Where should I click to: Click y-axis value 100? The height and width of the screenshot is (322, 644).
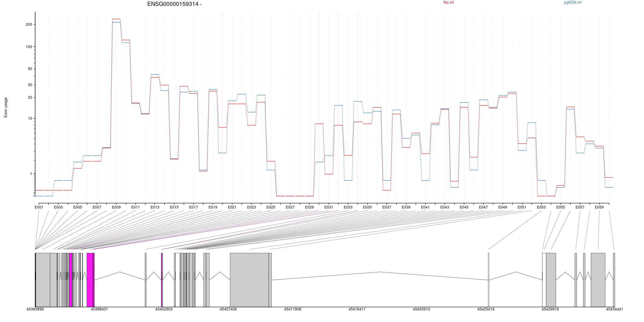[x=29, y=47]
